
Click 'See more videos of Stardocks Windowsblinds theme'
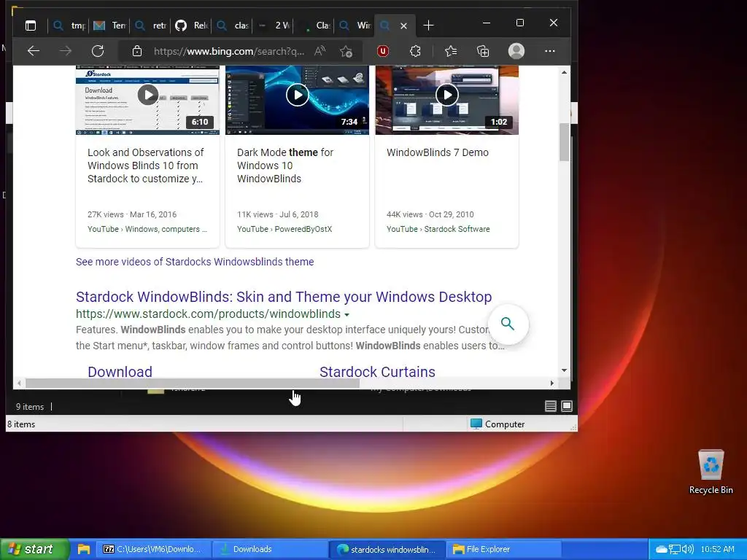195,262
